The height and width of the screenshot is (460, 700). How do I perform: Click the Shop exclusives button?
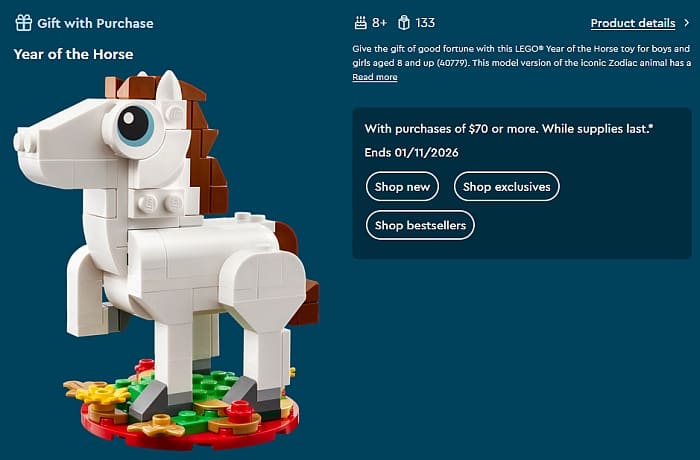click(x=507, y=187)
